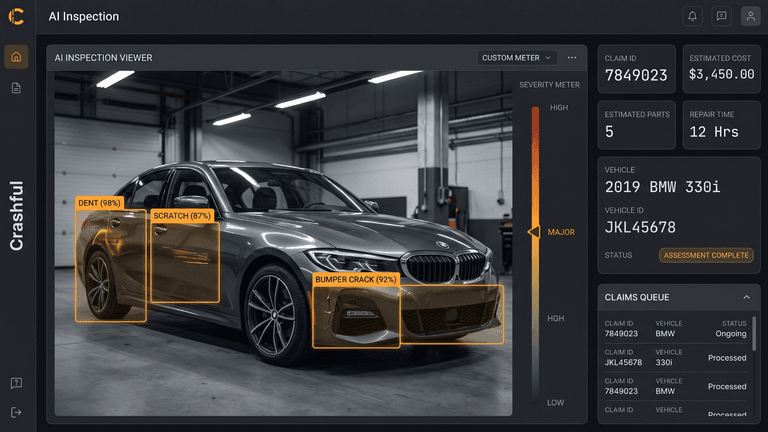
Task: Click the scratch bounding box on door
Action: [185, 263]
